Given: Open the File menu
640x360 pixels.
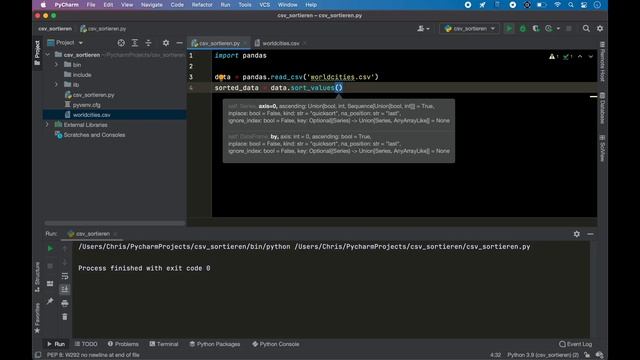Looking at the screenshot, I should [91, 5].
